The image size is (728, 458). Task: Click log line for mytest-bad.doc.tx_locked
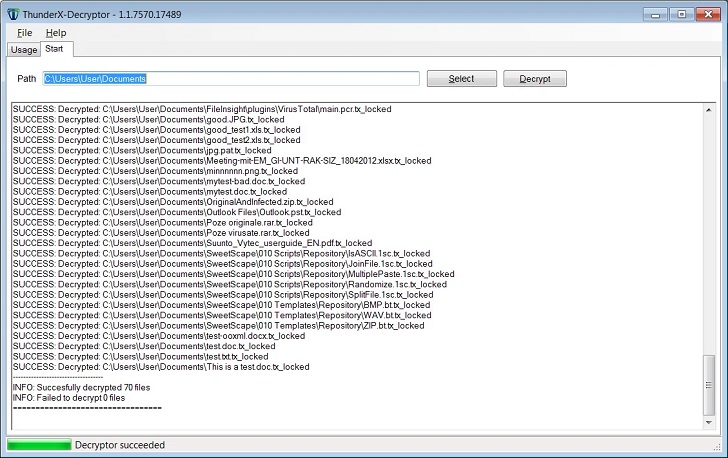159,181
